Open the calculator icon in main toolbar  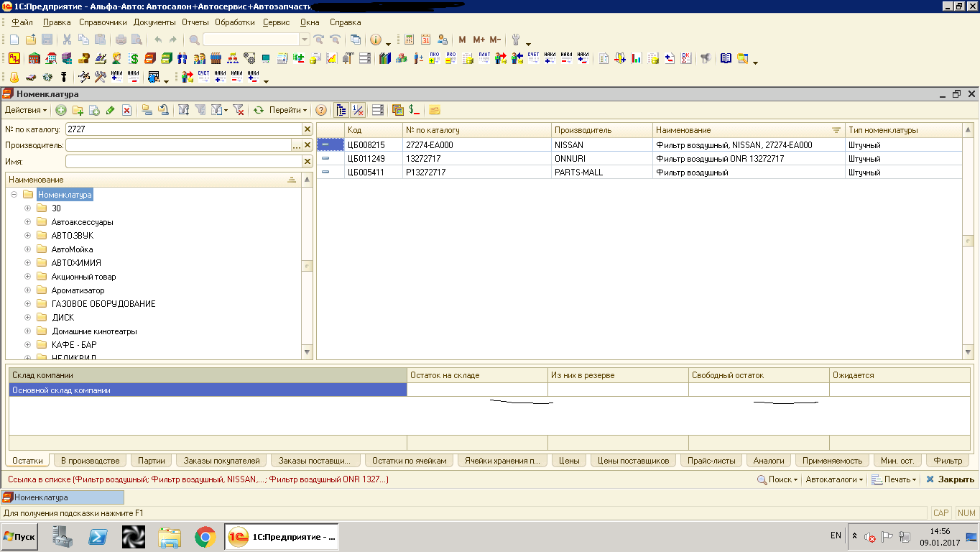click(x=410, y=40)
